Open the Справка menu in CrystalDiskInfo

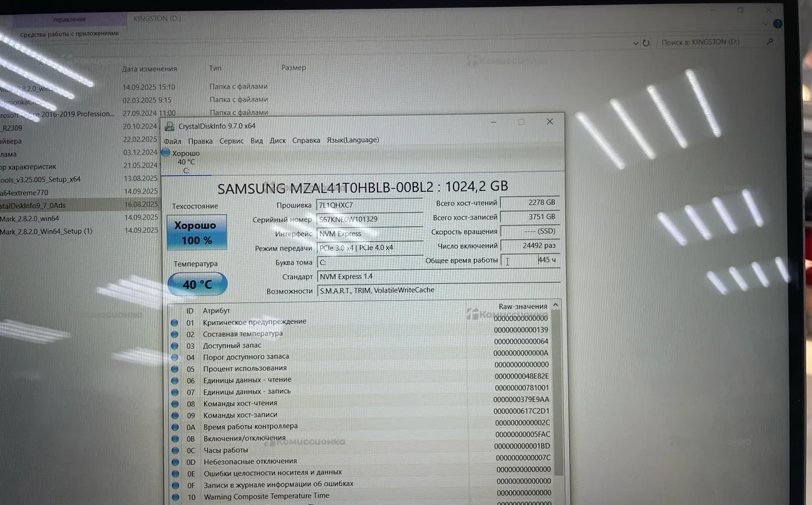306,141
